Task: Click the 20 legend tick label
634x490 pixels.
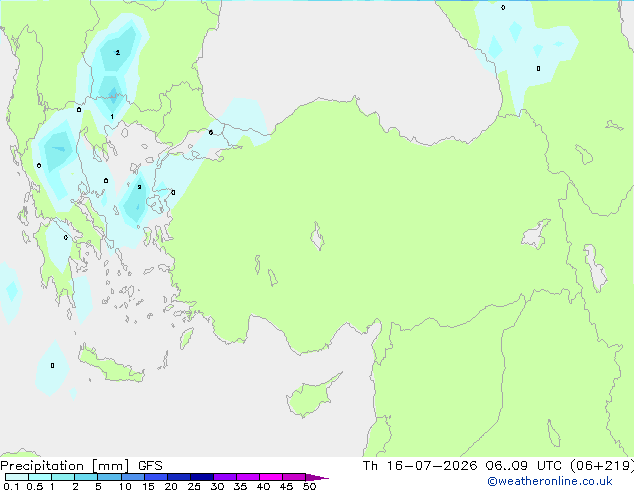Action: 171,486
